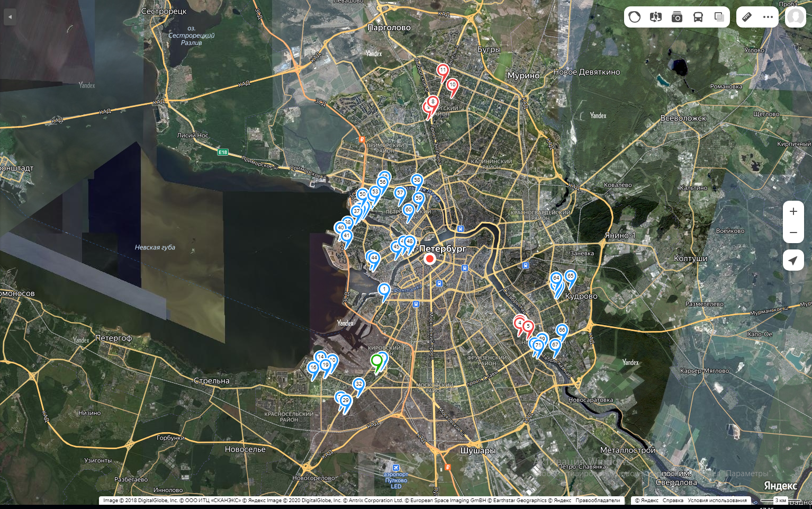Toggle the traffic display on
Screen dimensions: 812x509
(x=634, y=16)
